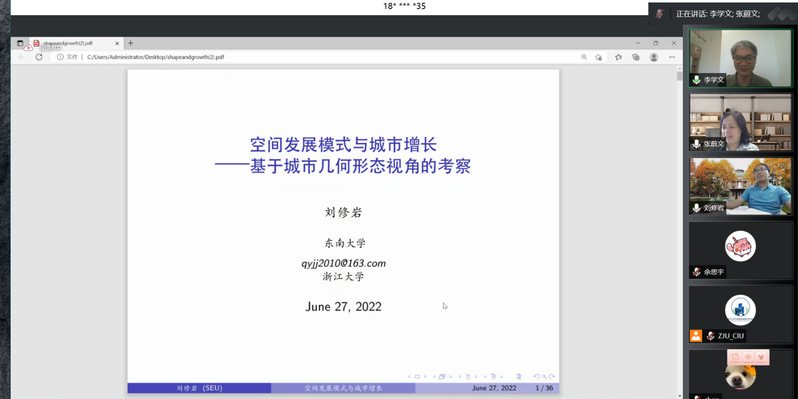The height and width of the screenshot is (399, 798).
Task: Open a new browser tab
Action: click(130, 43)
